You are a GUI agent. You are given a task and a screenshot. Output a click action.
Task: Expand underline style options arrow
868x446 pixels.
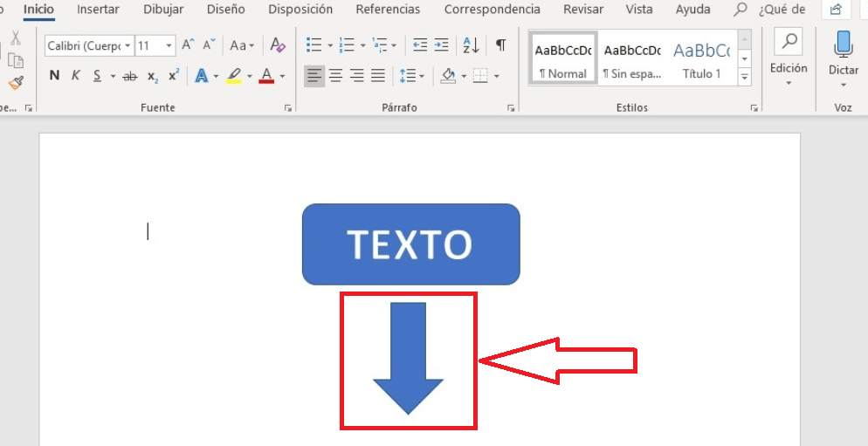(113, 76)
